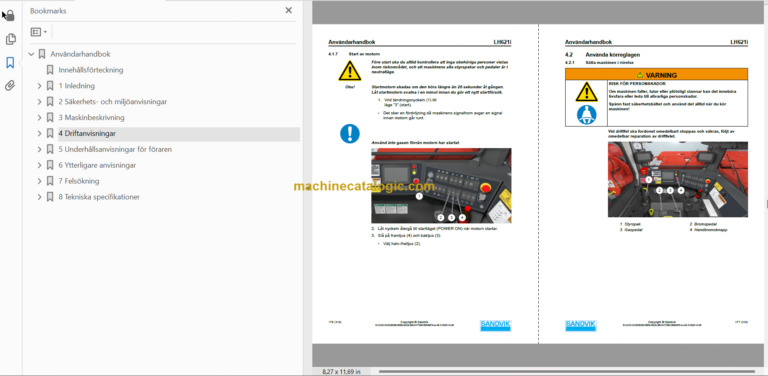Jump to 7 Felsökning bookmark
The image size is (768, 376).
click(x=79, y=181)
